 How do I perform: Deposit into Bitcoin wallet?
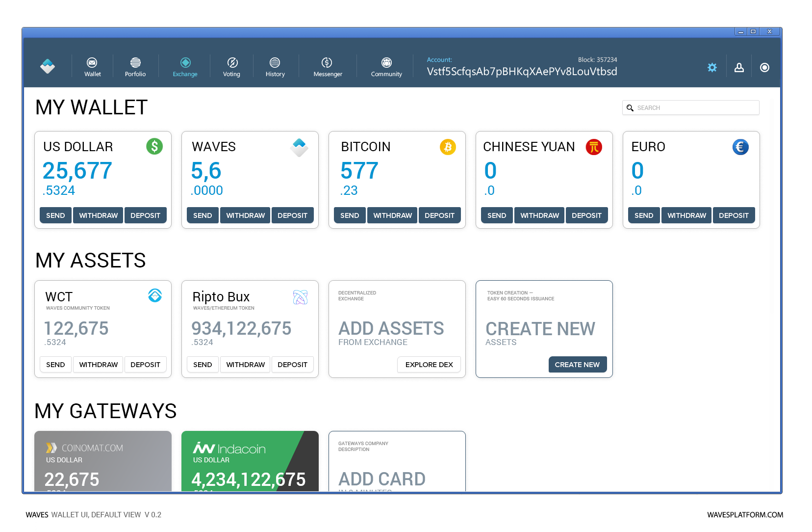click(439, 215)
